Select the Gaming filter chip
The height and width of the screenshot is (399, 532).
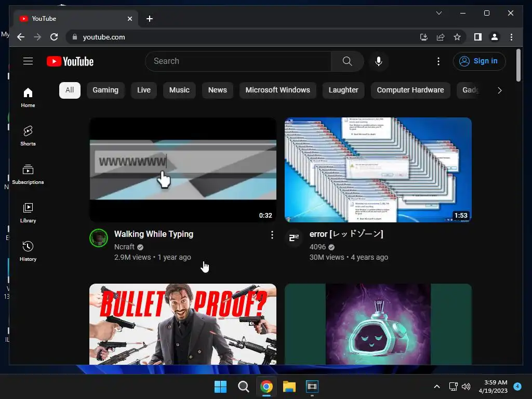pos(105,90)
